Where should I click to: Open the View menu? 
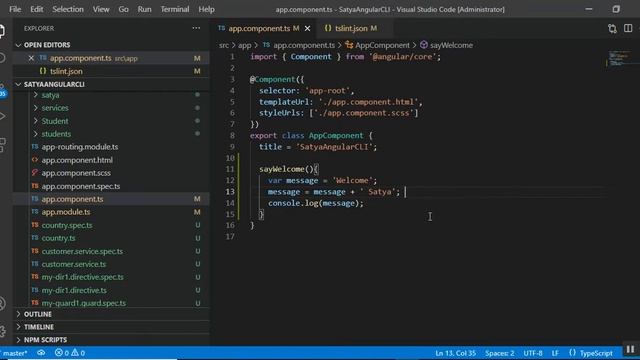[101, 9]
